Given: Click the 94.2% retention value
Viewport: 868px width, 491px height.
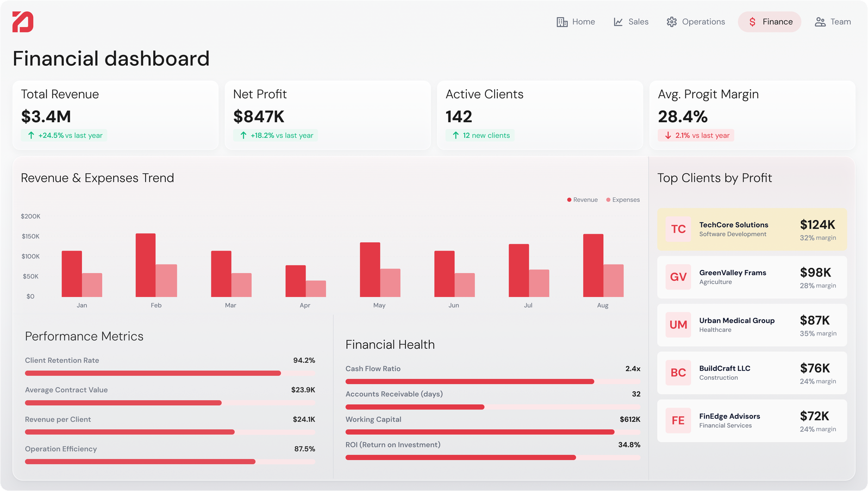Looking at the screenshot, I should [304, 360].
